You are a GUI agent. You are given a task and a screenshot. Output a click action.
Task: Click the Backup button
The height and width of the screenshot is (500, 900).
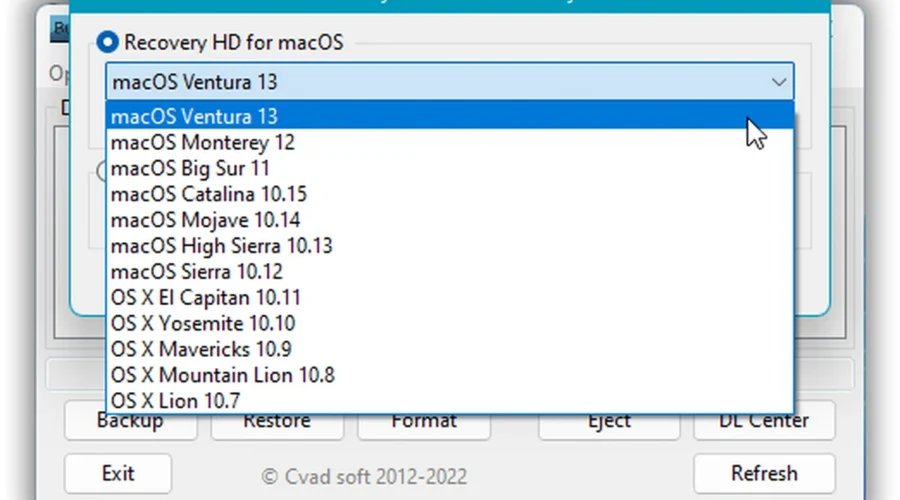click(x=130, y=425)
